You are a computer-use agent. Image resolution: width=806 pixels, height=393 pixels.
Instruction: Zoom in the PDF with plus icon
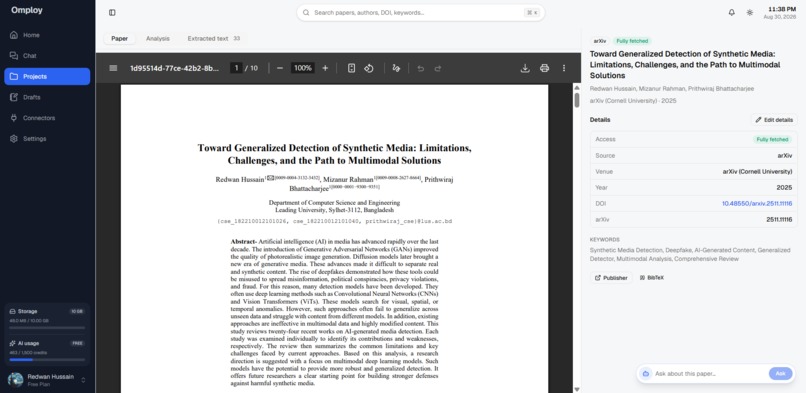[325, 68]
